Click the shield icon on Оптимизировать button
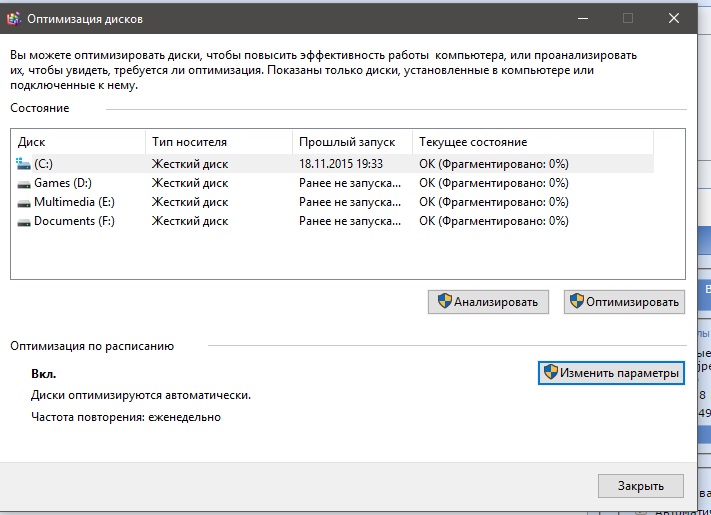Viewport: 711px width, 515px height. [577, 301]
